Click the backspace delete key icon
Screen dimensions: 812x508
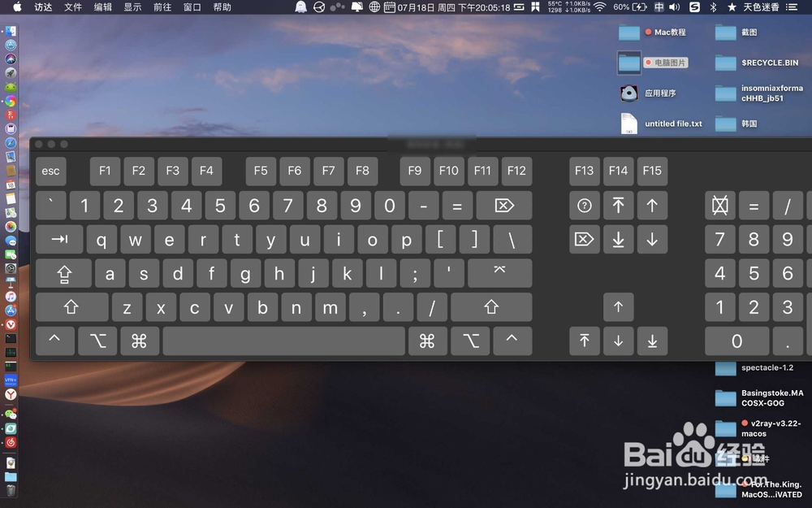[504, 206]
